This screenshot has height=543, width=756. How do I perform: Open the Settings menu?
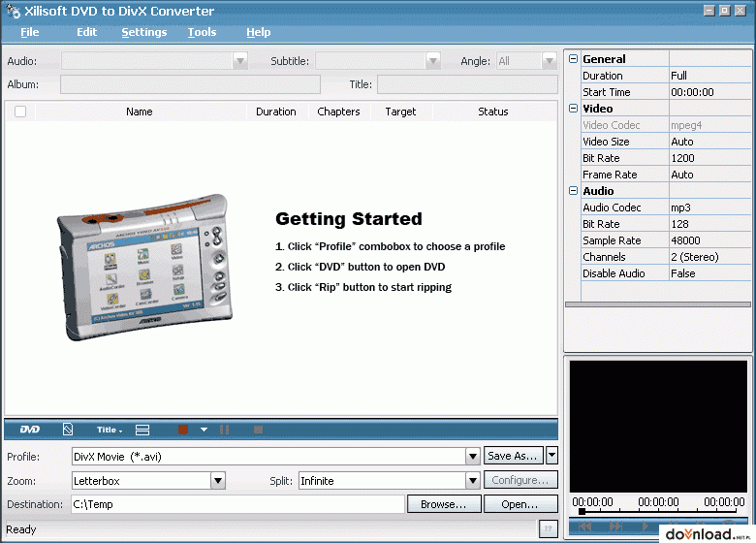pyautogui.click(x=144, y=32)
